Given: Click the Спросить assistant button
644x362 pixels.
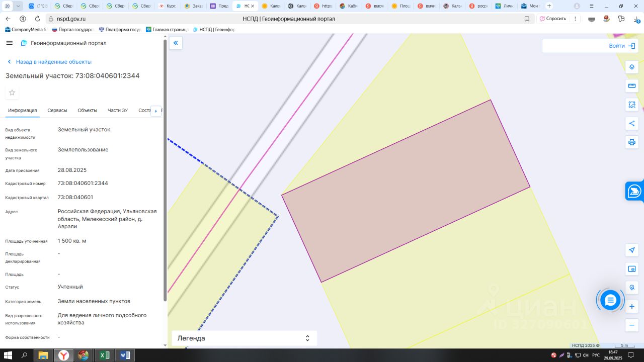Looking at the screenshot, I should pyautogui.click(x=552, y=19).
